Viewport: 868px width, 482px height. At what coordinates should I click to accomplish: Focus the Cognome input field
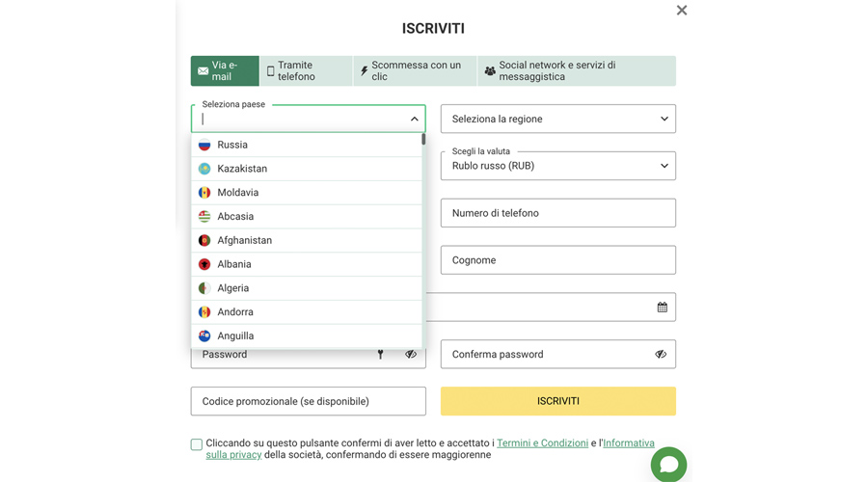(558, 260)
